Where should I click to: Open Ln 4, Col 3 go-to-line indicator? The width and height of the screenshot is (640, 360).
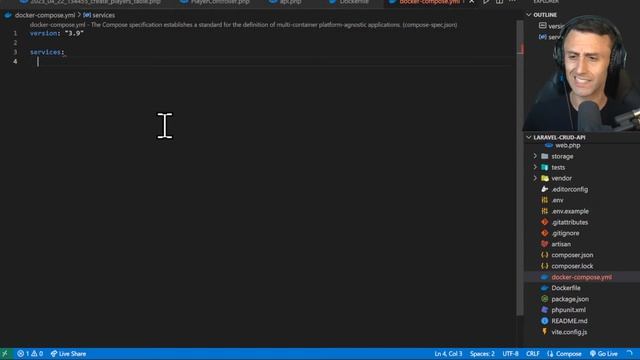tap(448, 353)
